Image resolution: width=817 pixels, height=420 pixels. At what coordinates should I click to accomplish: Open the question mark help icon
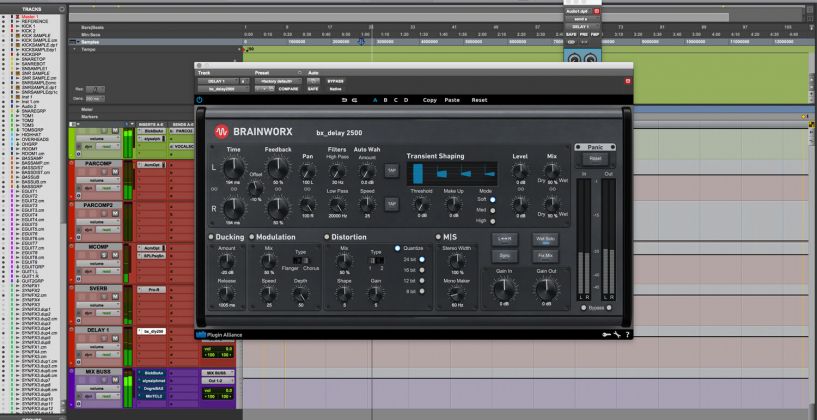627,335
